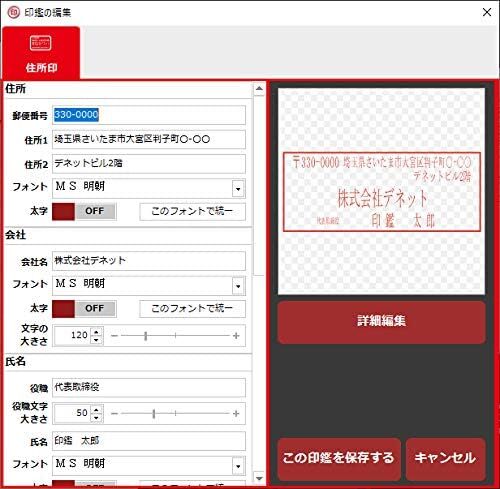The image size is (500, 489).
Task: Decrease 文字の大きさ value with down arrow
Action: pyautogui.click(x=96, y=340)
